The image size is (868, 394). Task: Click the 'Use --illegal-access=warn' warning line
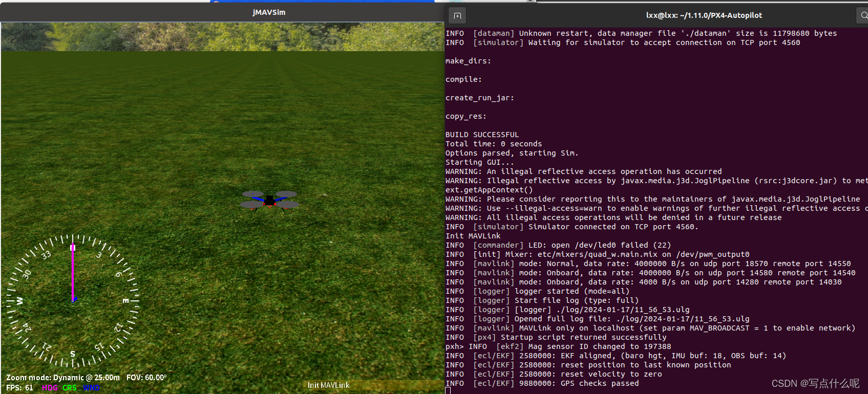point(657,208)
